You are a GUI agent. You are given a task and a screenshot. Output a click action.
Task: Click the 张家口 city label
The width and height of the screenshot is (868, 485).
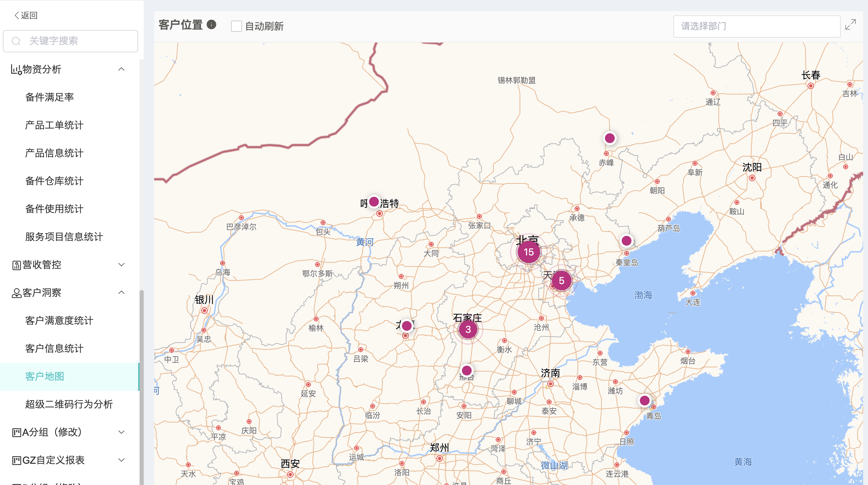pyautogui.click(x=479, y=225)
